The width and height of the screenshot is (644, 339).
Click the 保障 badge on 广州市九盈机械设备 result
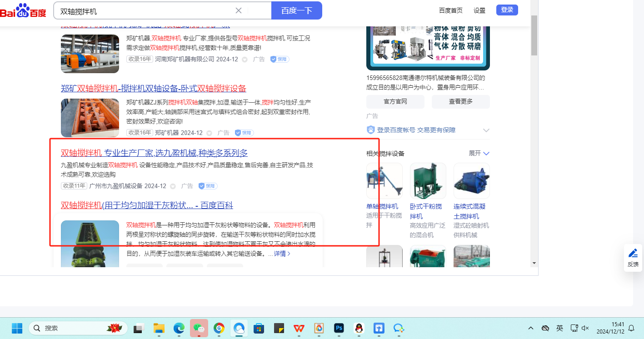pos(208,186)
